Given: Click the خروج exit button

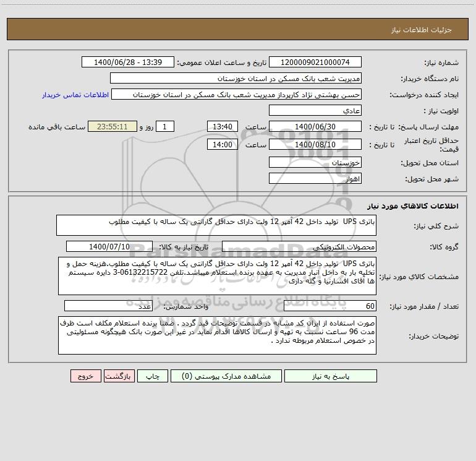Looking at the screenshot, I should [x=85, y=376].
